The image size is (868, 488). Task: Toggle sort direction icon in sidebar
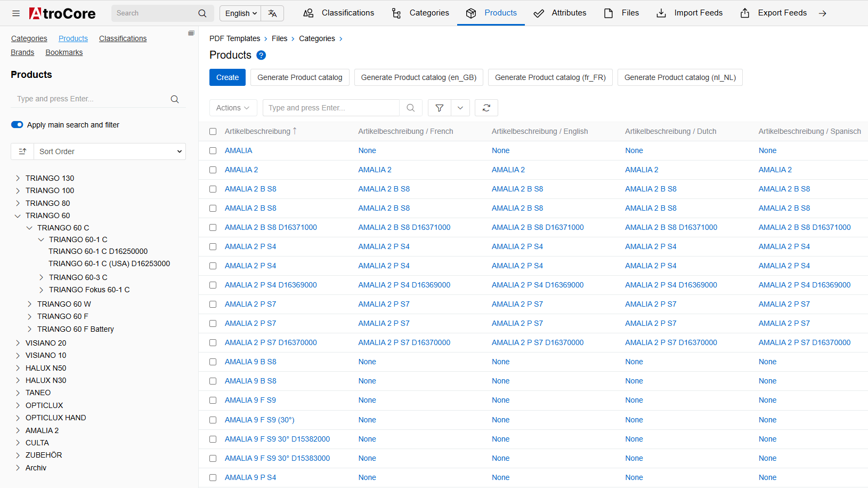[22, 151]
